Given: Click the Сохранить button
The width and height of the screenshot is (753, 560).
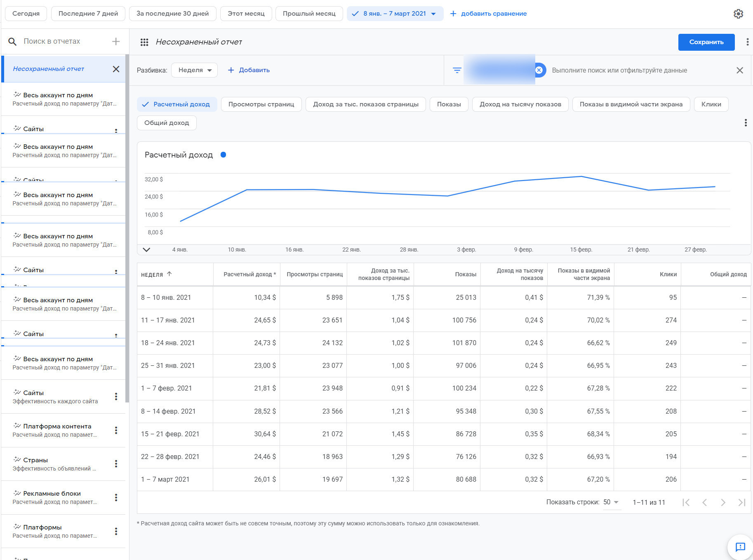Looking at the screenshot, I should [706, 42].
